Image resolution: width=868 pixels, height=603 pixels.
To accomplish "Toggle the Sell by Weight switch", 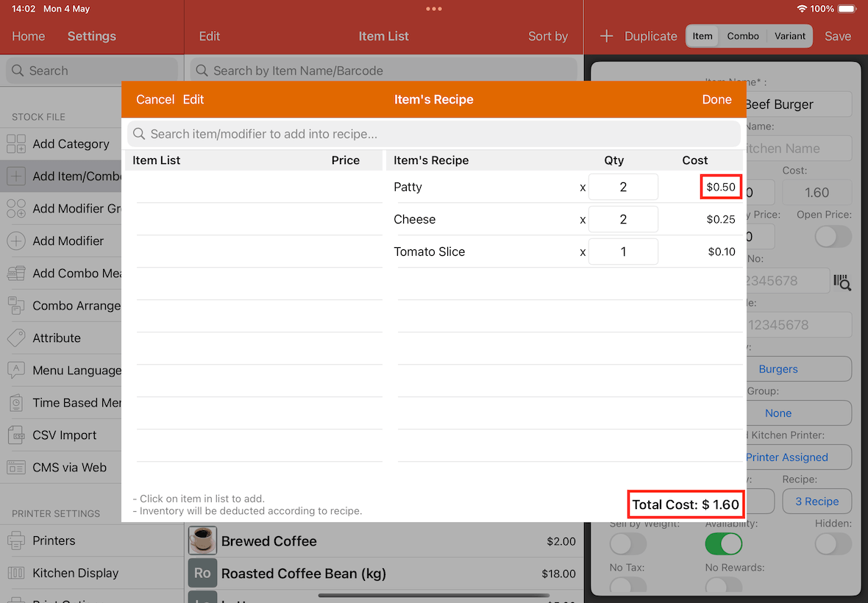I will tap(627, 544).
